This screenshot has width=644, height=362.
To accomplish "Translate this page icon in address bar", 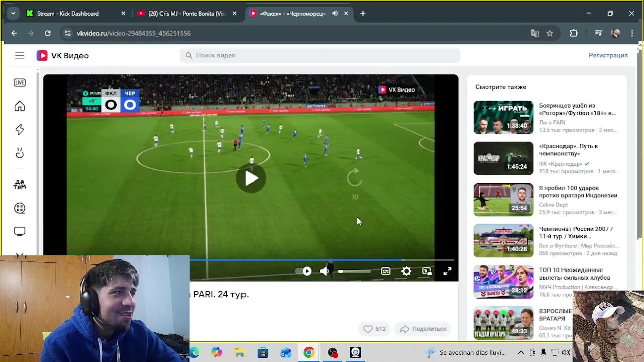I will pyautogui.click(x=535, y=33).
